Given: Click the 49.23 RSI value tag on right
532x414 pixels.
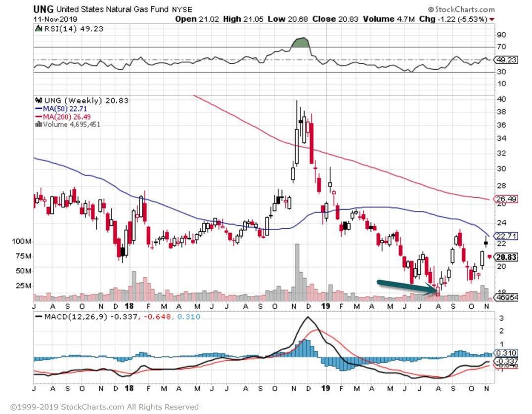Looking at the screenshot, I should (506, 60).
